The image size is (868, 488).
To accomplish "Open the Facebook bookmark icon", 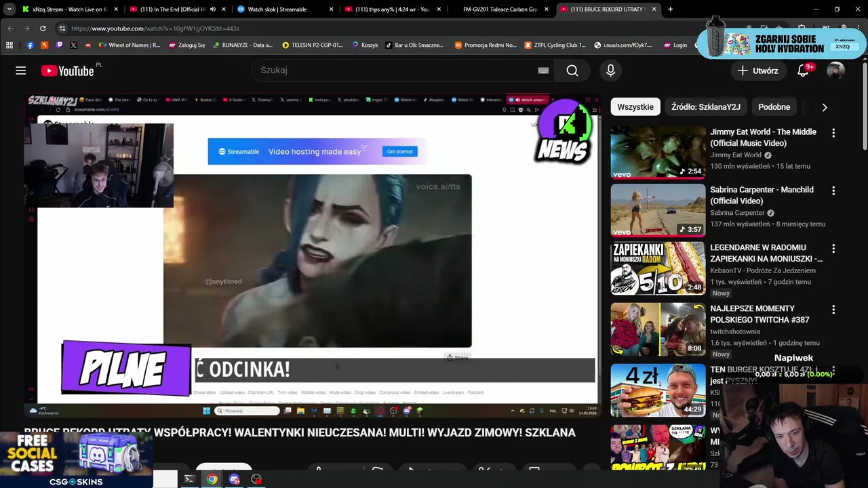I will [x=30, y=45].
